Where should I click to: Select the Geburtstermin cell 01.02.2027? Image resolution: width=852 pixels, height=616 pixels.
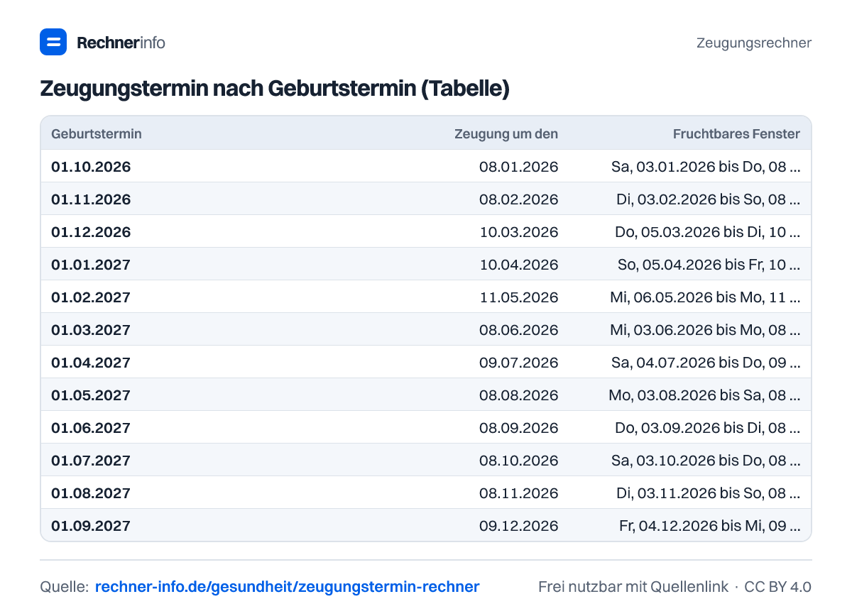(x=91, y=297)
